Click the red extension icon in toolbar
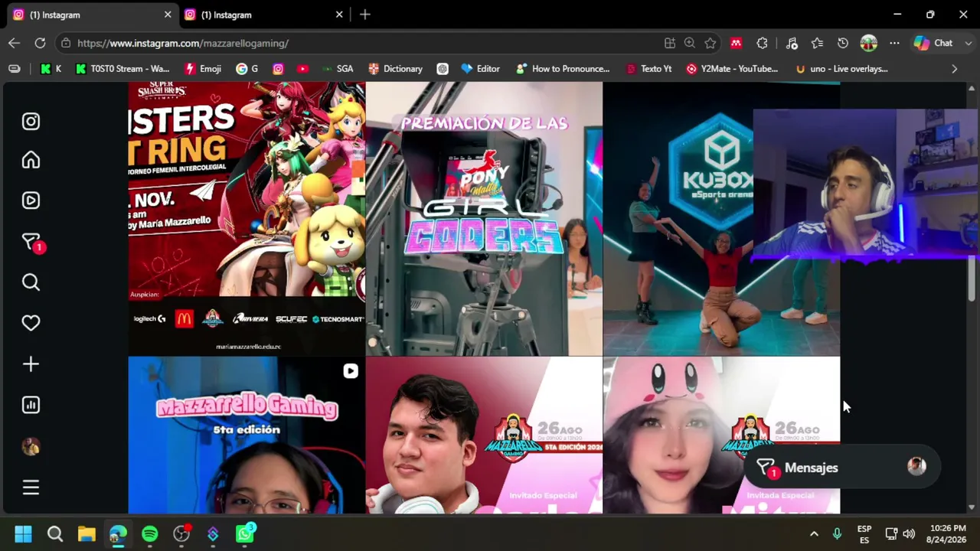The image size is (980, 551). click(x=736, y=44)
